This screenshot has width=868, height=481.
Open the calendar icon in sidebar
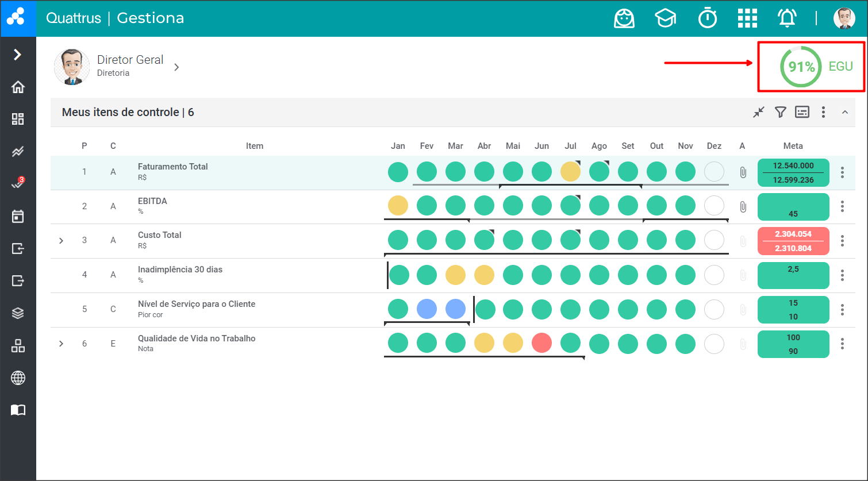click(18, 216)
